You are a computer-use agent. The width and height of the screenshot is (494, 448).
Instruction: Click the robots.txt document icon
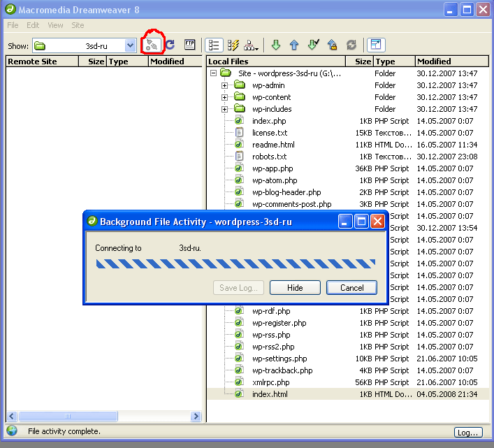(239, 156)
